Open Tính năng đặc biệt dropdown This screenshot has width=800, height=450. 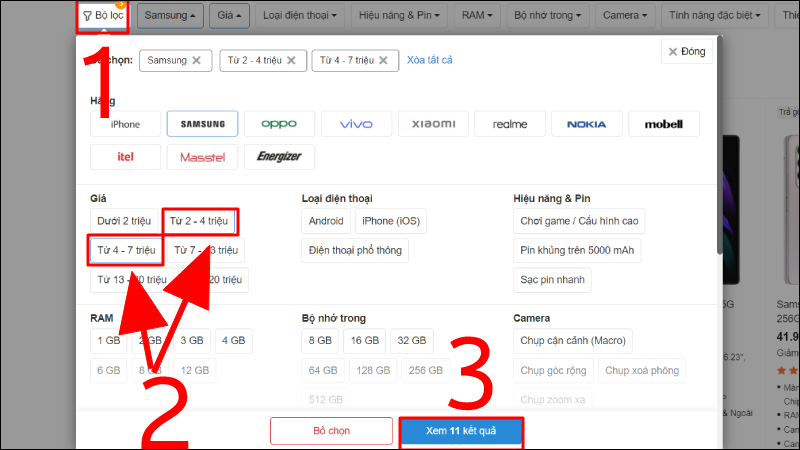point(714,16)
